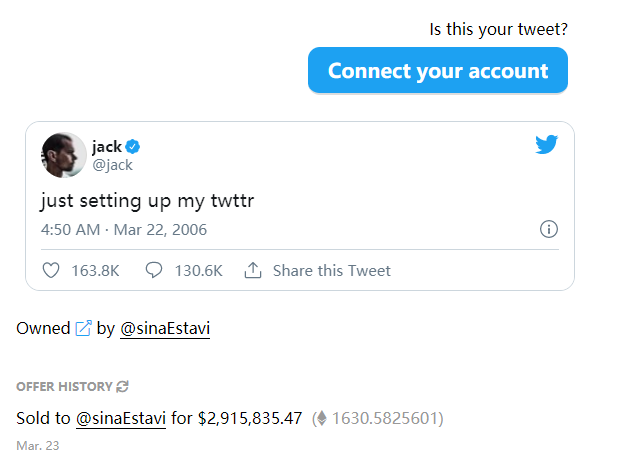This screenshot has height=453, width=621.
Task: Open @sinaEstavi link in the Owned by line
Action: pos(165,328)
